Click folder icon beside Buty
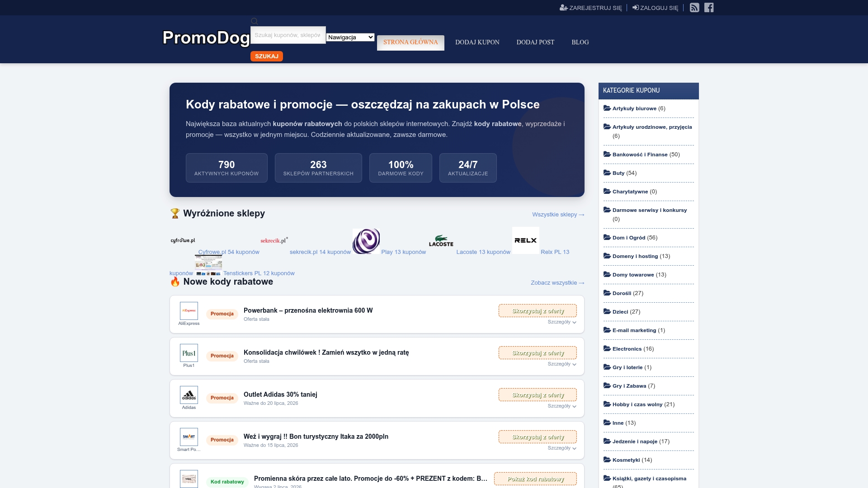This screenshot has height=488, width=868. 607,173
